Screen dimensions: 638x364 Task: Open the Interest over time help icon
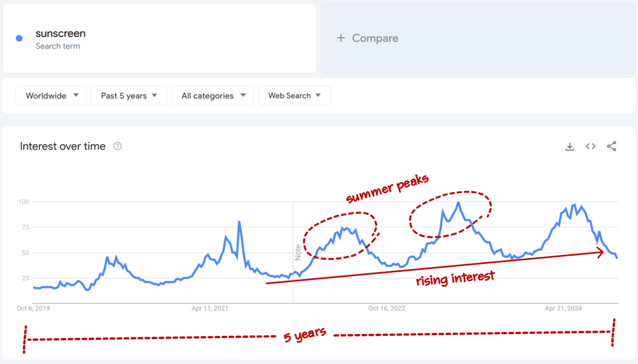[x=117, y=147]
